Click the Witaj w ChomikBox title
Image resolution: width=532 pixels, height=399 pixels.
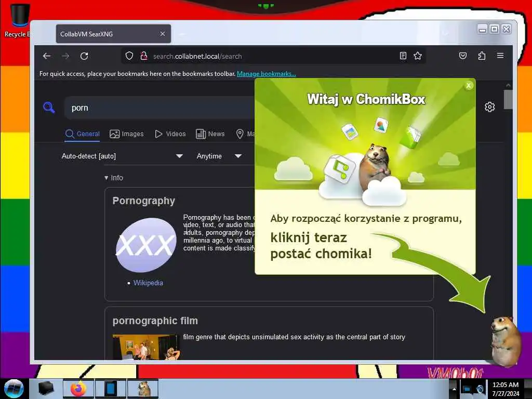pos(366,99)
